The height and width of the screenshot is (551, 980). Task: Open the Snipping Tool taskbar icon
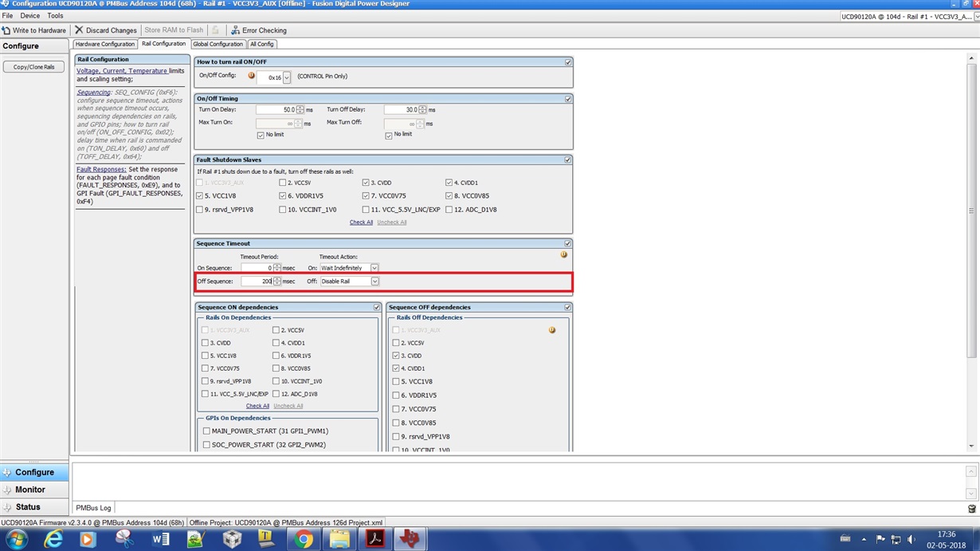pyautogui.click(x=124, y=540)
